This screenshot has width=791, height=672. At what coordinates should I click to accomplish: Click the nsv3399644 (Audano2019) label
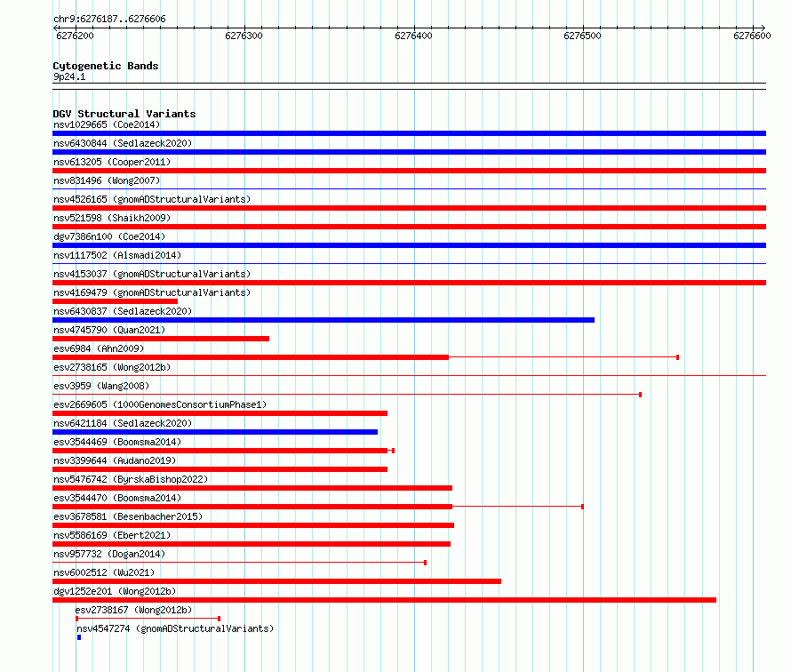115,460
